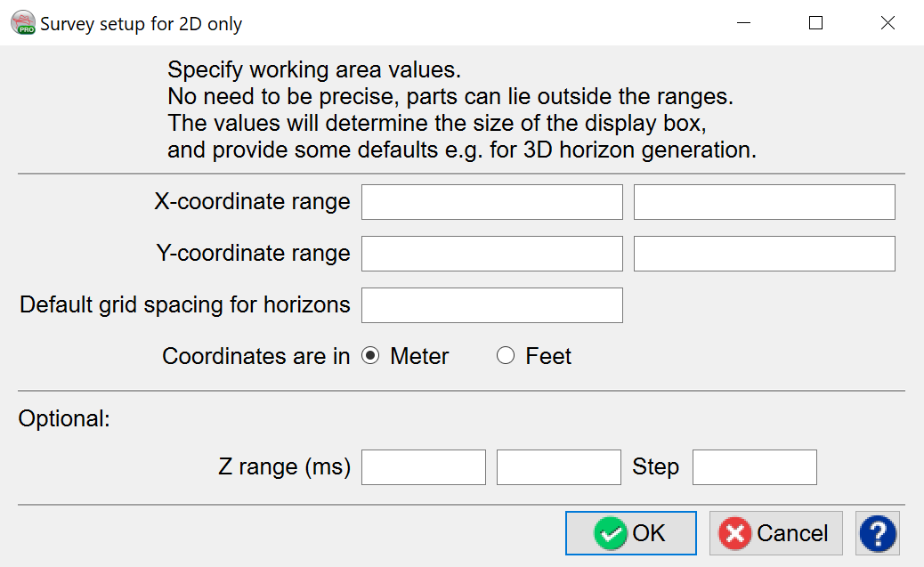Click the red X icon on Cancel
924x567 pixels.
(x=735, y=533)
